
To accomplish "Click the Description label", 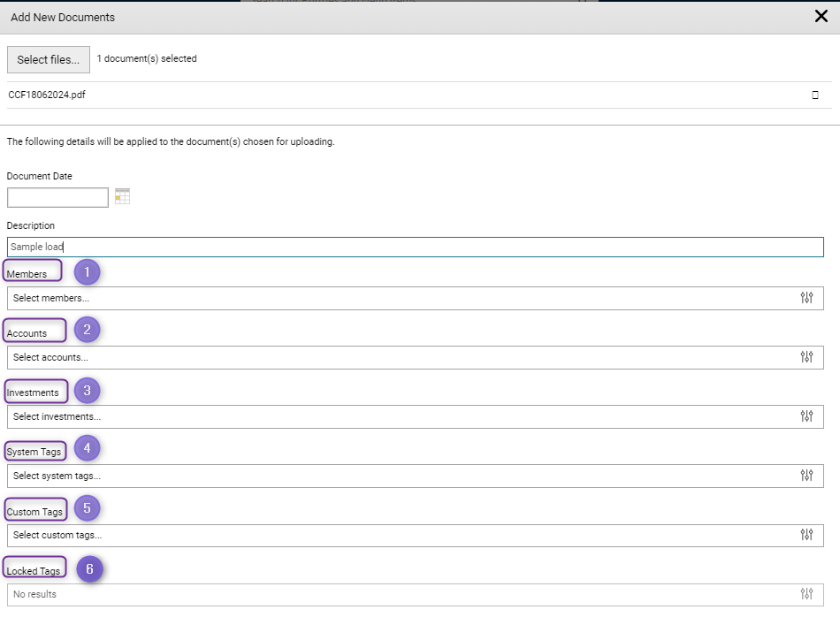I will pos(31,225).
